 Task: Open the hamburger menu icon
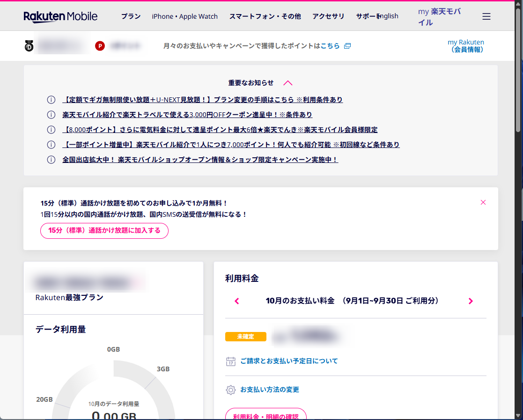tap(486, 16)
